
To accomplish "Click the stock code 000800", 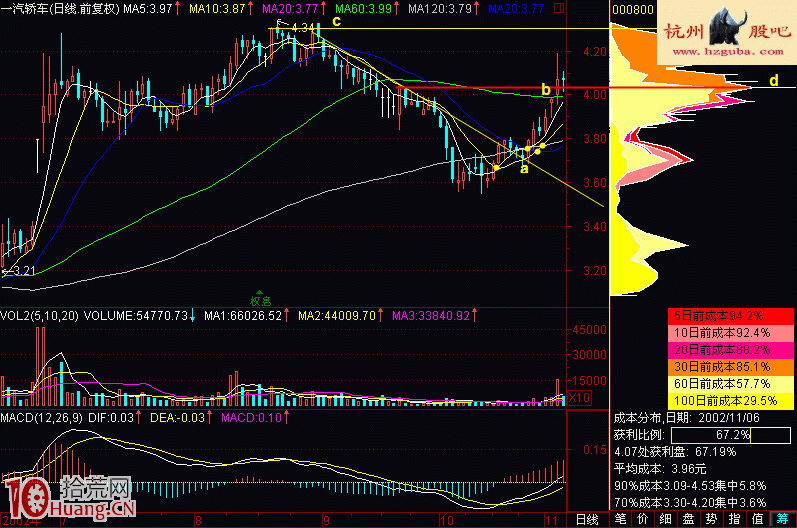I will [633, 10].
